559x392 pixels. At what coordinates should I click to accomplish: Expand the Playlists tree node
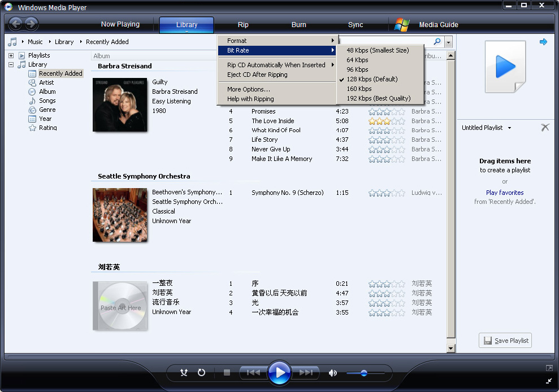point(11,55)
